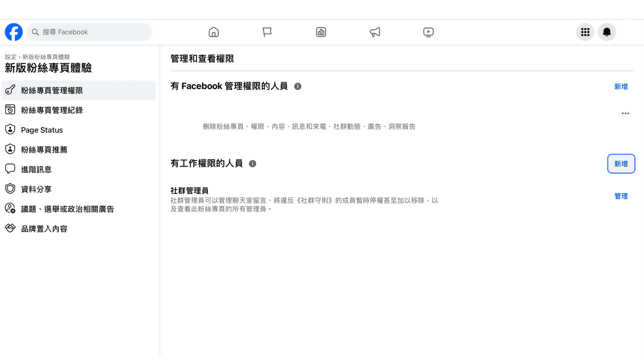
Task: Select 粉絲專頁管理紀錄 in the sidebar
Action: (52, 110)
